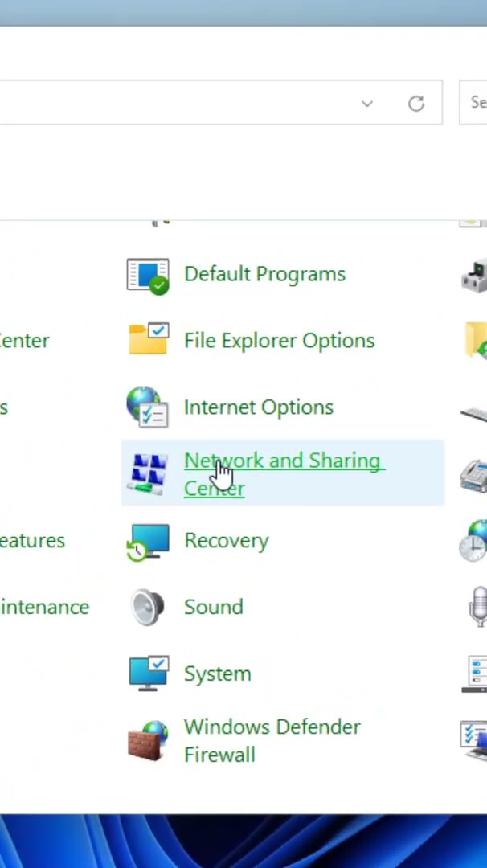Viewport: 487px width, 868px height.
Task: Click the globe and clock icon beside Recovery
Action: [473, 542]
